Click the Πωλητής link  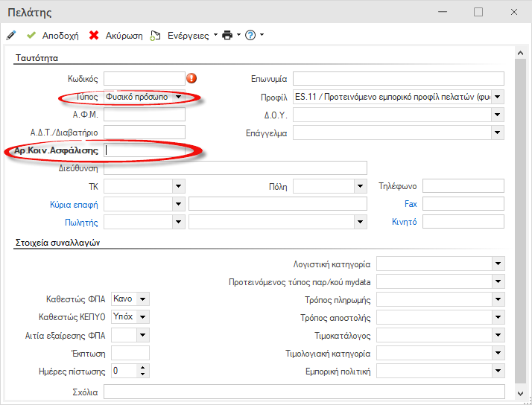(81, 223)
